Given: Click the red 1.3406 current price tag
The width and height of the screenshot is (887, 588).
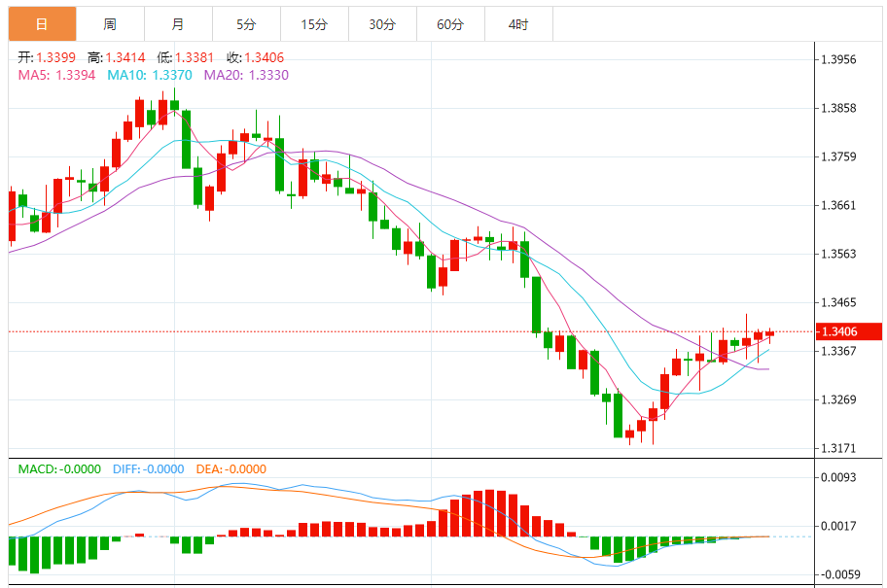Looking at the screenshot, I should point(847,331).
